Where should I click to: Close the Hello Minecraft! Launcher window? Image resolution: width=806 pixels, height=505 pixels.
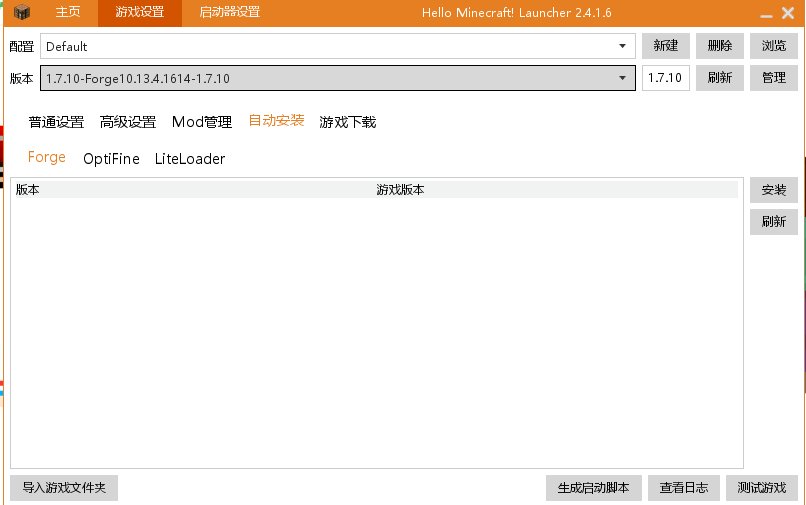click(788, 12)
